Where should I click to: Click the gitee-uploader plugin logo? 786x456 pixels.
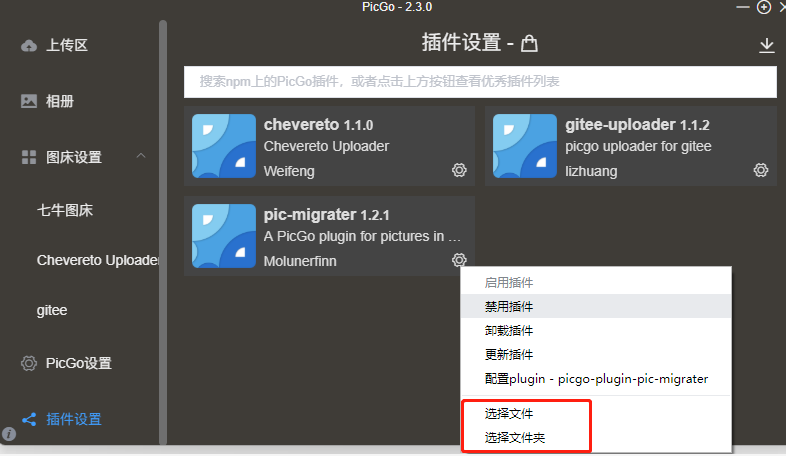pyautogui.click(x=524, y=146)
